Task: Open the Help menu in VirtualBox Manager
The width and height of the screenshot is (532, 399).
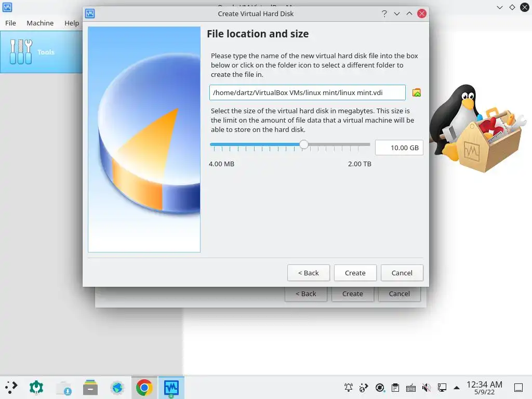Action: [72, 23]
